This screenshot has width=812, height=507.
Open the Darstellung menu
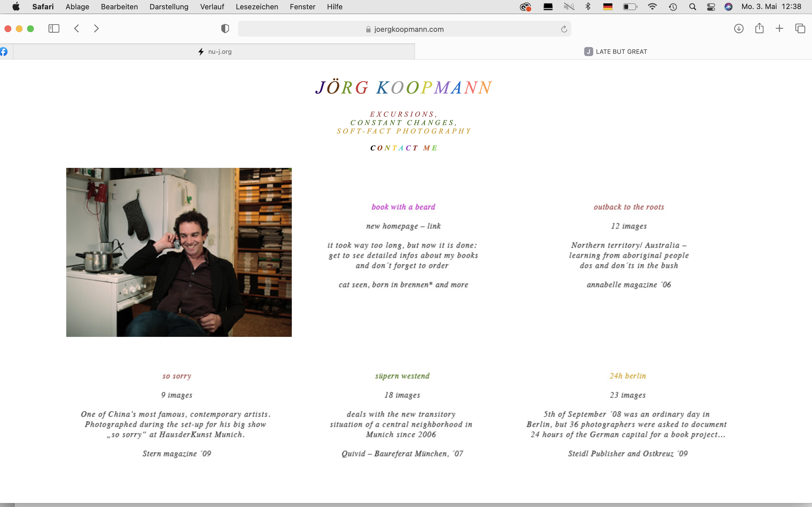point(169,7)
